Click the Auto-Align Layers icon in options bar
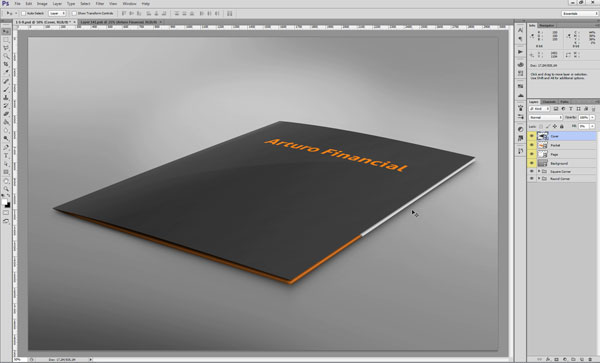This screenshot has width=600, height=363. pyautogui.click(x=230, y=13)
